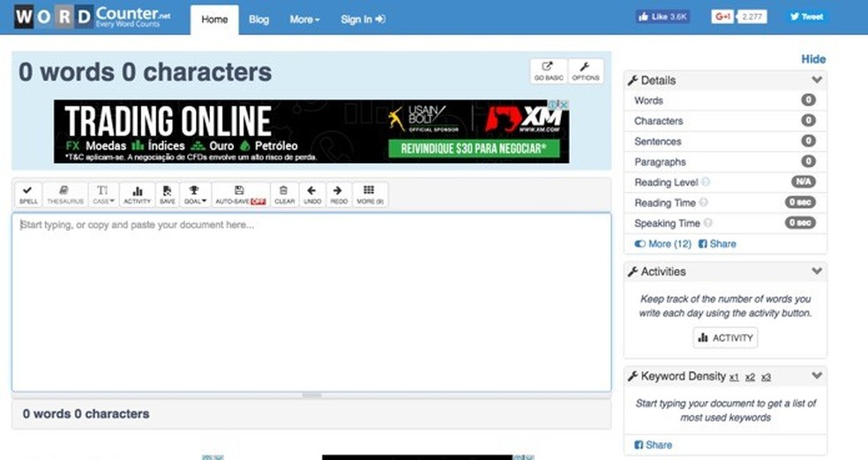Open the More menu in navigation
The width and height of the screenshot is (868, 460).
[304, 19]
